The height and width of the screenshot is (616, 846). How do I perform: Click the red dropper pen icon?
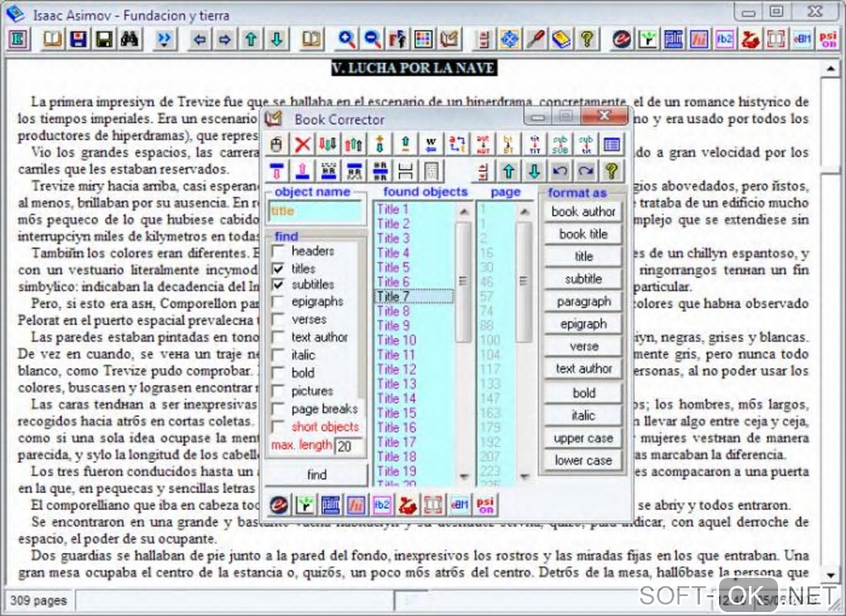click(536, 39)
